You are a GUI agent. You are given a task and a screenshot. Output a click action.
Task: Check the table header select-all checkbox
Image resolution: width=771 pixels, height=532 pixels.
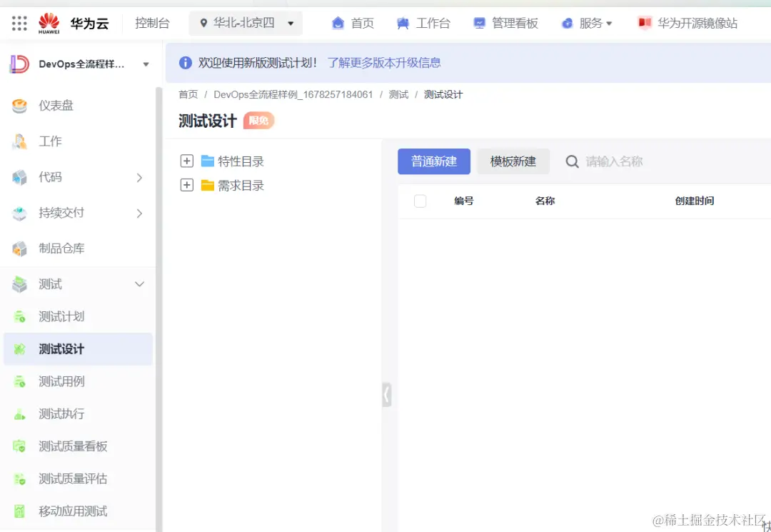pyautogui.click(x=420, y=201)
